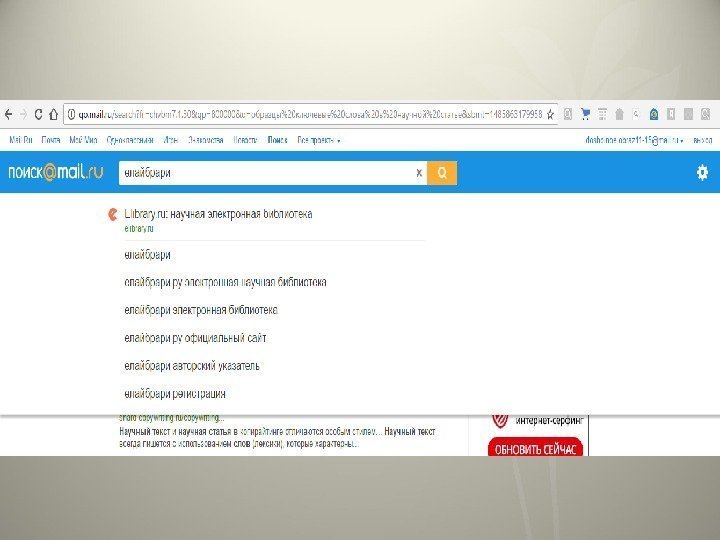Expand the Все проекты dropdown

tap(319, 140)
